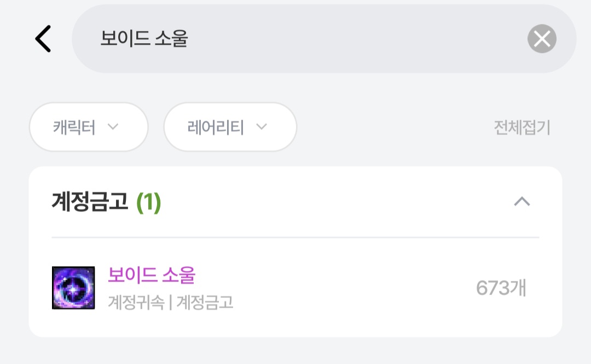Select the 레어리티 filter label text
Image resolution: width=591 pixels, height=364 pixels.
click(x=216, y=127)
